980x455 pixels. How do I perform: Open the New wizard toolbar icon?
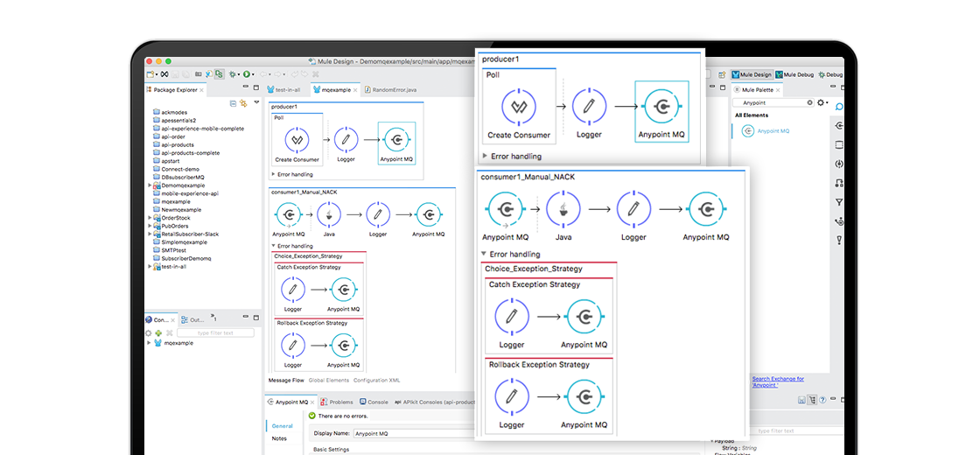click(x=148, y=73)
